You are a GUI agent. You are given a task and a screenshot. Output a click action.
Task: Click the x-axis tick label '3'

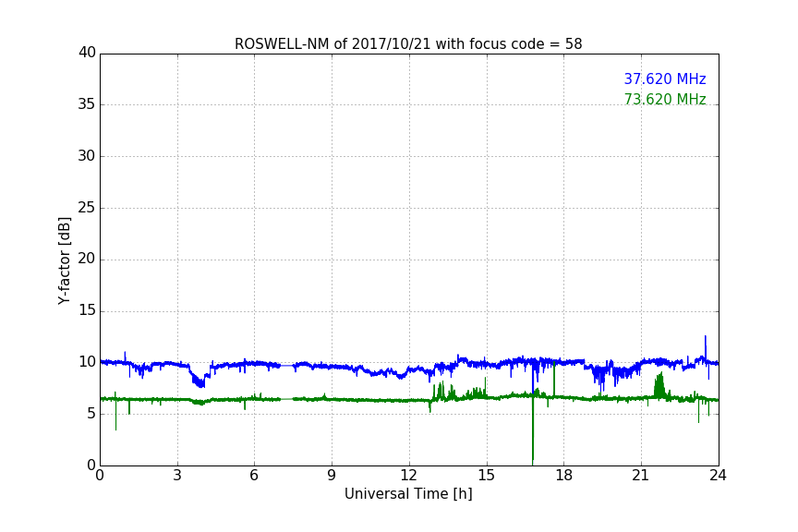click(x=177, y=476)
